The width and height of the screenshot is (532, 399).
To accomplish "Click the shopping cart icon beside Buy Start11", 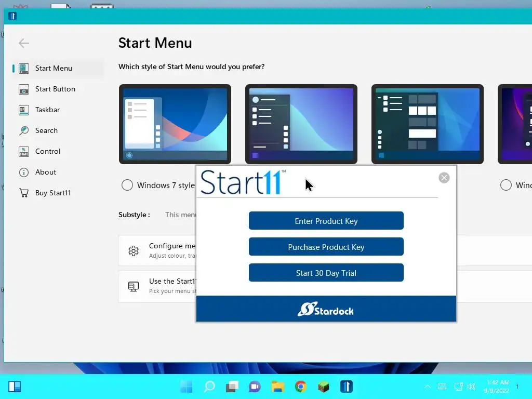I will click(24, 193).
